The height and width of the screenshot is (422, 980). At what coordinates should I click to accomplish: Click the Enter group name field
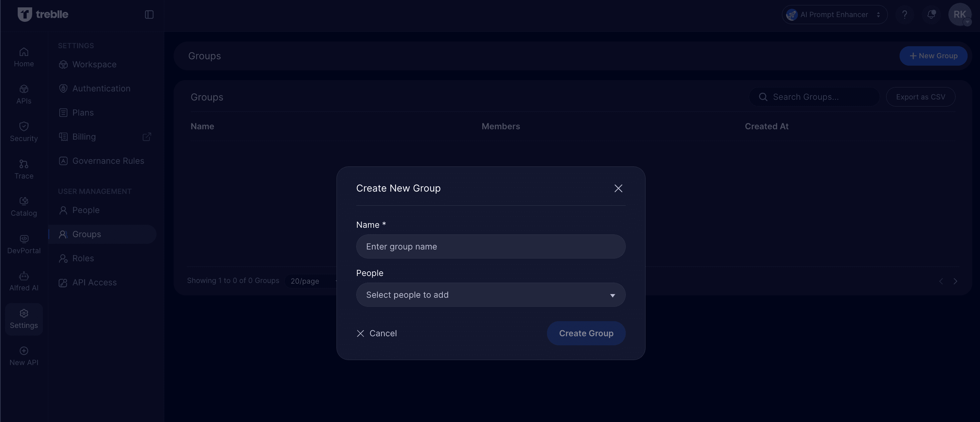490,247
